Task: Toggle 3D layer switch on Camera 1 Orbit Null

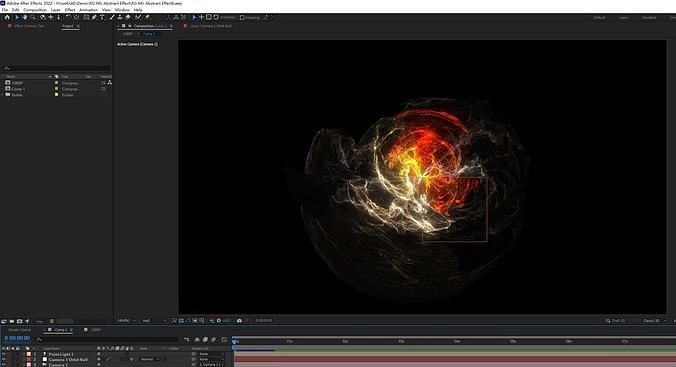Action: click(x=131, y=359)
